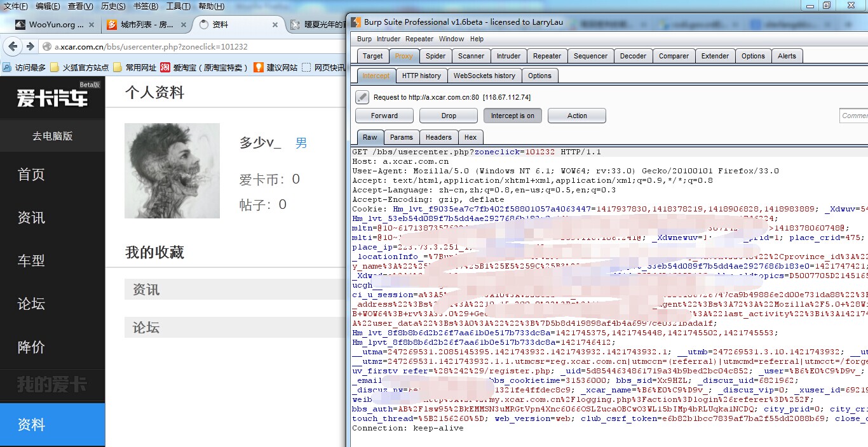868x447 pixels.
Task: Open the 火狐官方站点 bookmark folder
Action: [x=79, y=67]
